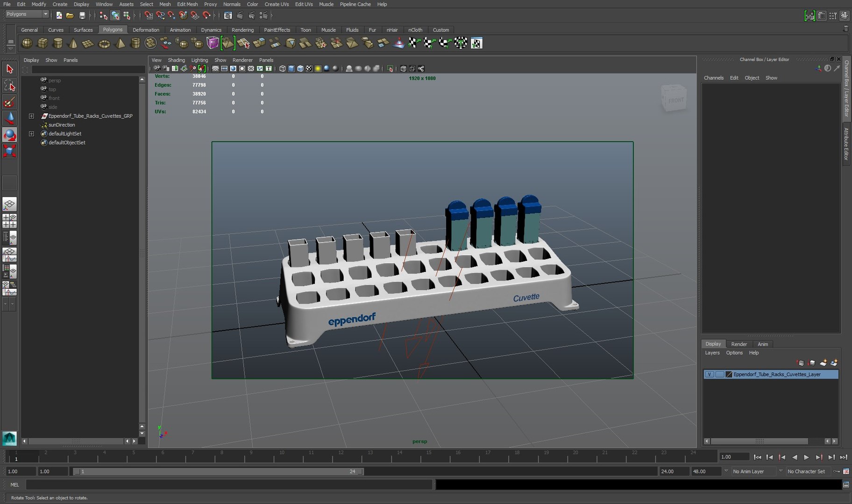Click the range slider bar

coord(219,472)
